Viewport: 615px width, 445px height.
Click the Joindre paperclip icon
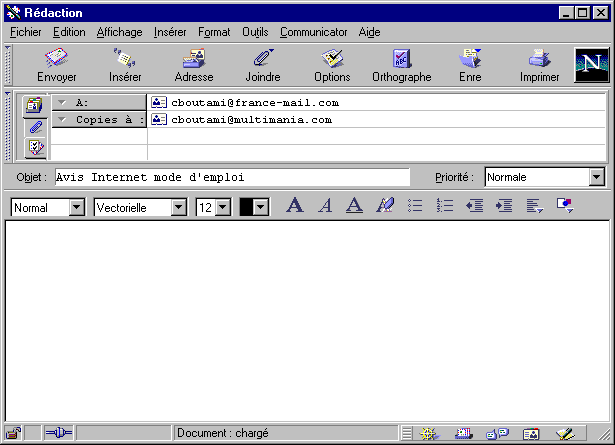[263, 58]
